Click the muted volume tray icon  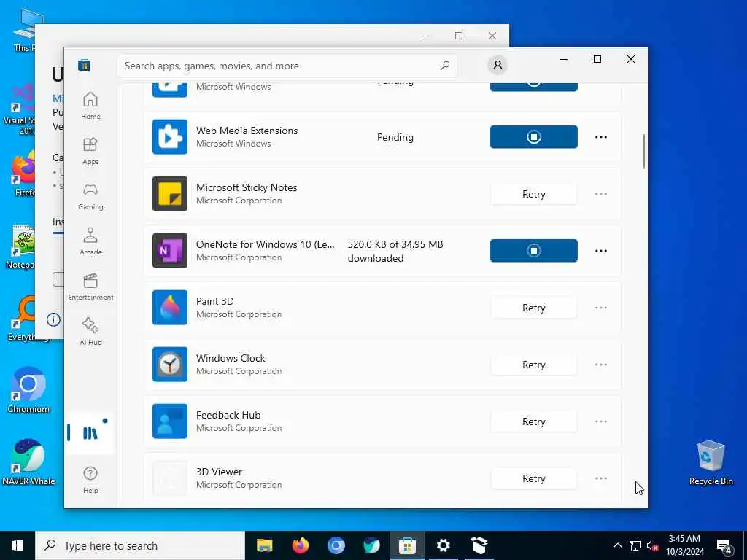click(x=652, y=545)
